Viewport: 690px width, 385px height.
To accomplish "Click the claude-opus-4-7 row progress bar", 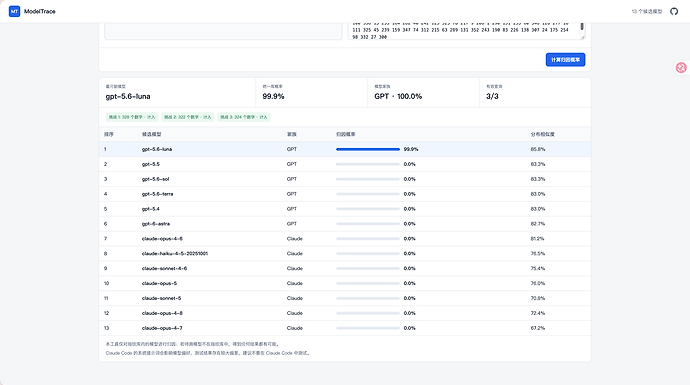I will [x=368, y=328].
